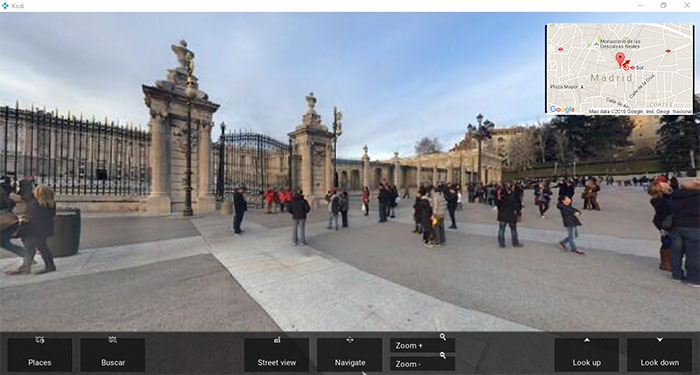Zoom in with the Zoom + button
Screen dimensions: 700x375
[x=422, y=345]
